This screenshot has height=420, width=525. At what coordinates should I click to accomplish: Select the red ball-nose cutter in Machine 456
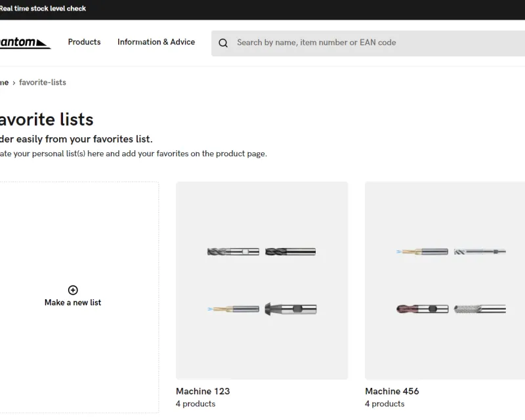[x=422, y=308]
